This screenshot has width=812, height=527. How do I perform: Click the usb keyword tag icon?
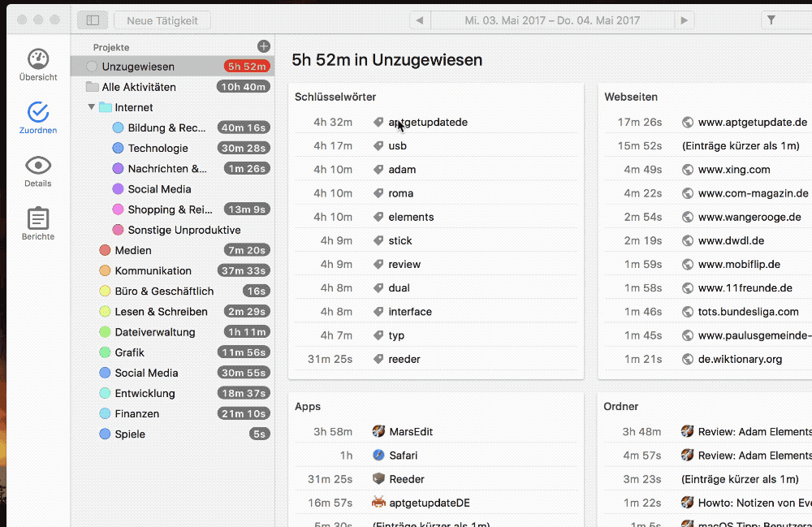(x=378, y=146)
